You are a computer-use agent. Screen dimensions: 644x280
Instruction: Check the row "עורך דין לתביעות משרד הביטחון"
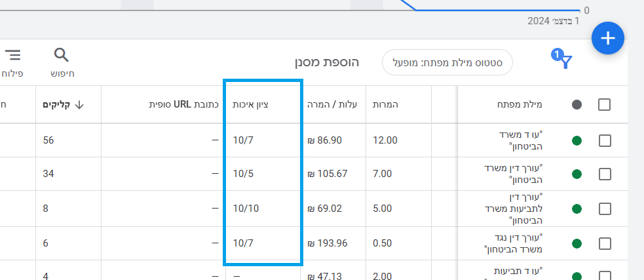(x=605, y=209)
